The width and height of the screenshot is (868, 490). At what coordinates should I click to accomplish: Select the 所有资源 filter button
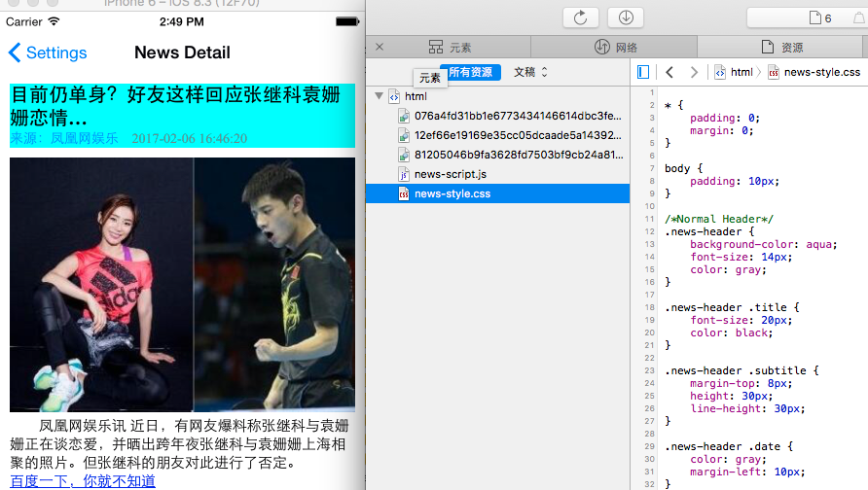tap(470, 72)
